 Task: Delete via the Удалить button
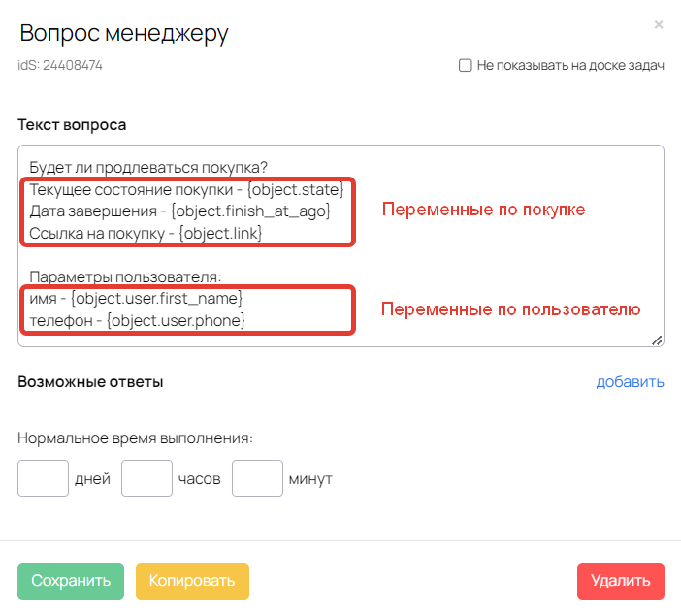click(x=621, y=581)
